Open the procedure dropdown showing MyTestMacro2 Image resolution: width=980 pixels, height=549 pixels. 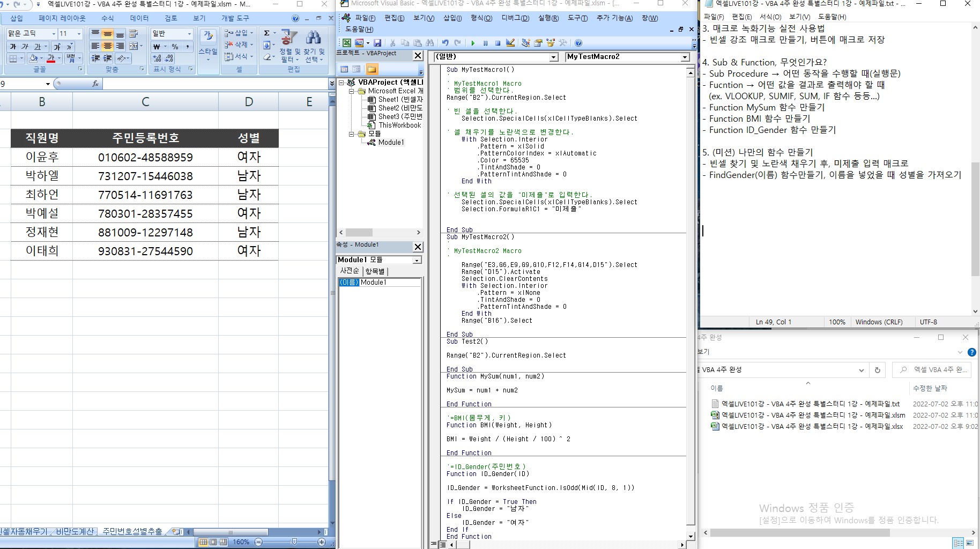[x=685, y=57]
